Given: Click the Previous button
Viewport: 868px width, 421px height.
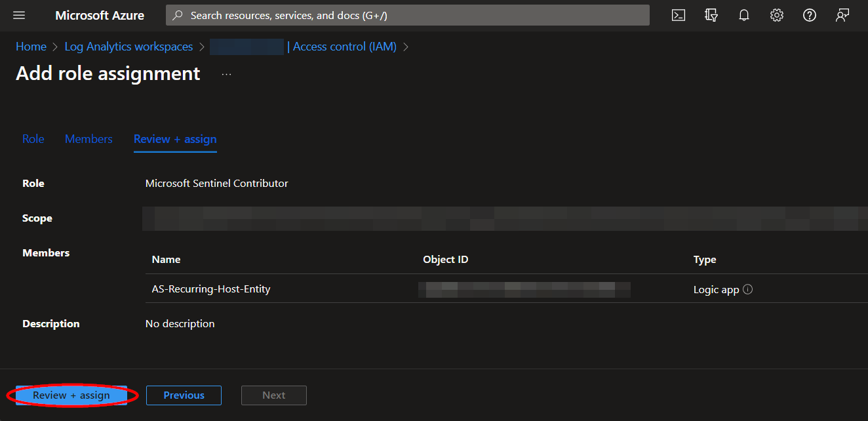Looking at the screenshot, I should [184, 395].
